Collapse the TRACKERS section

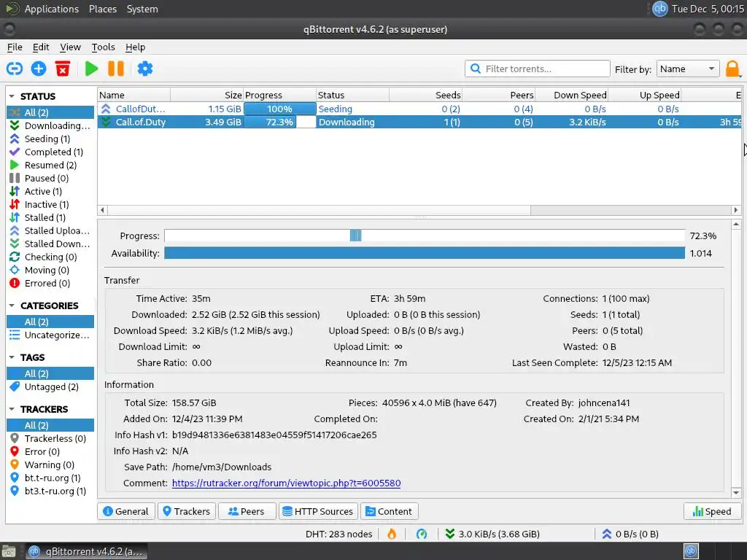(12, 409)
